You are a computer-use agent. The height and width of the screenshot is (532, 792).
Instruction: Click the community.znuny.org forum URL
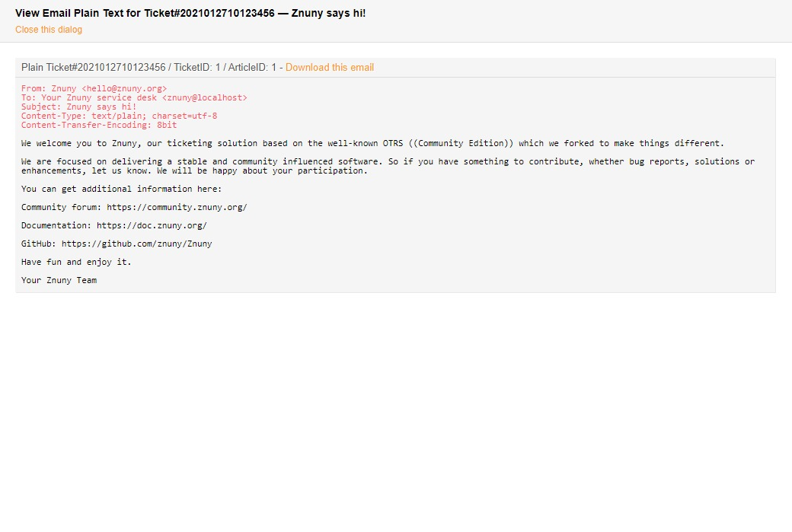[x=177, y=207]
